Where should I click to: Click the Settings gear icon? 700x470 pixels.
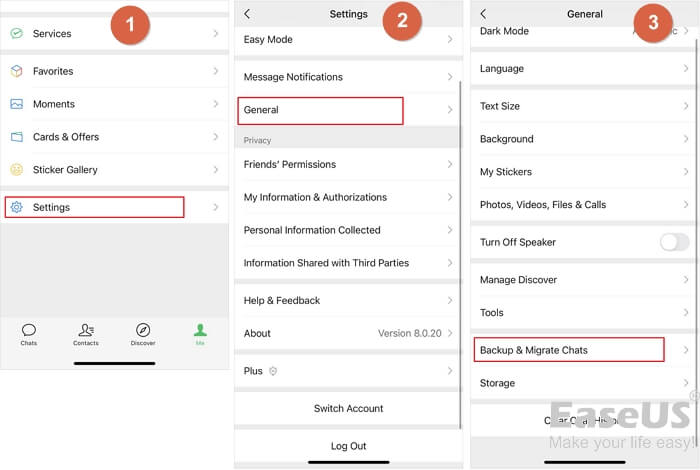click(16, 208)
